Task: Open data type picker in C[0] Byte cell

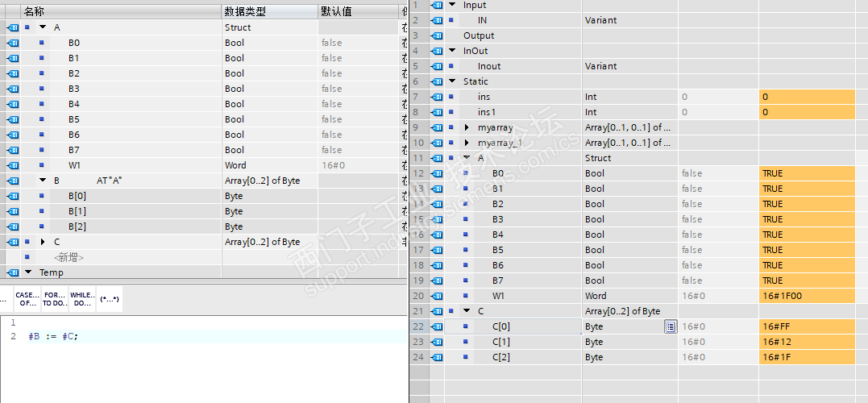Action: [671, 326]
